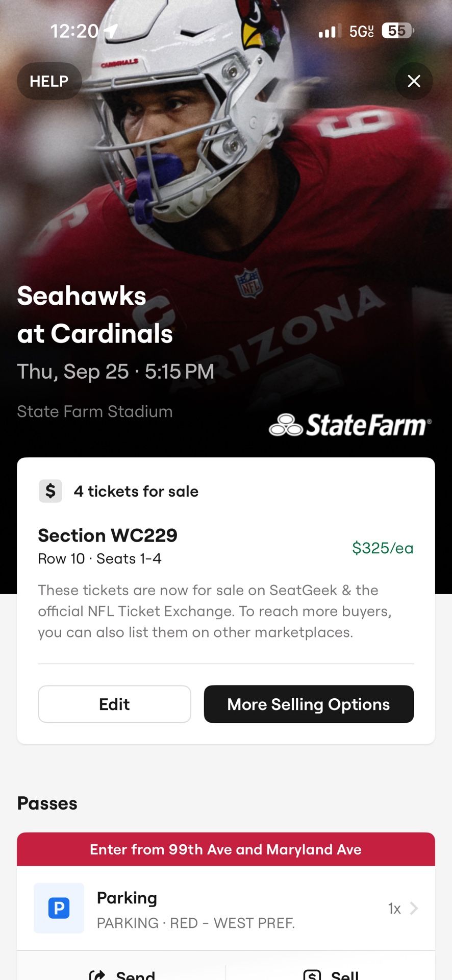
Task: Tap the dollar sign icon beside tickets for sale
Action: [51, 491]
